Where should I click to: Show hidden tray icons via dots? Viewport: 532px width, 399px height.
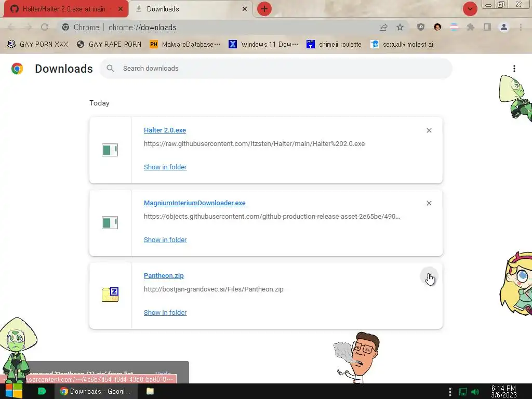pyautogui.click(x=450, y=392)
